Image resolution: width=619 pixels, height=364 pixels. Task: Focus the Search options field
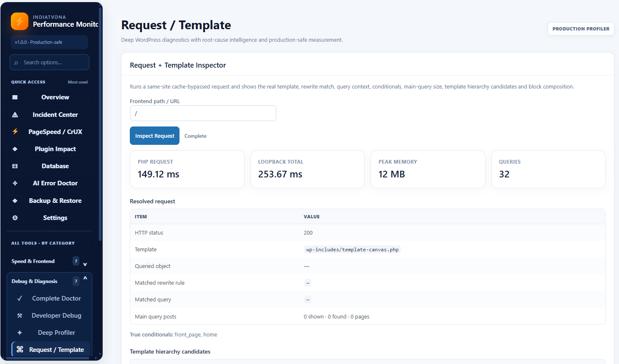coord(49,62)
